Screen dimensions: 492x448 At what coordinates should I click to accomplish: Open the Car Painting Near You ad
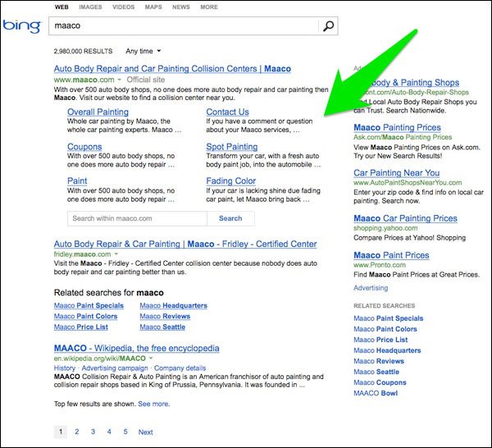(397, 172)
